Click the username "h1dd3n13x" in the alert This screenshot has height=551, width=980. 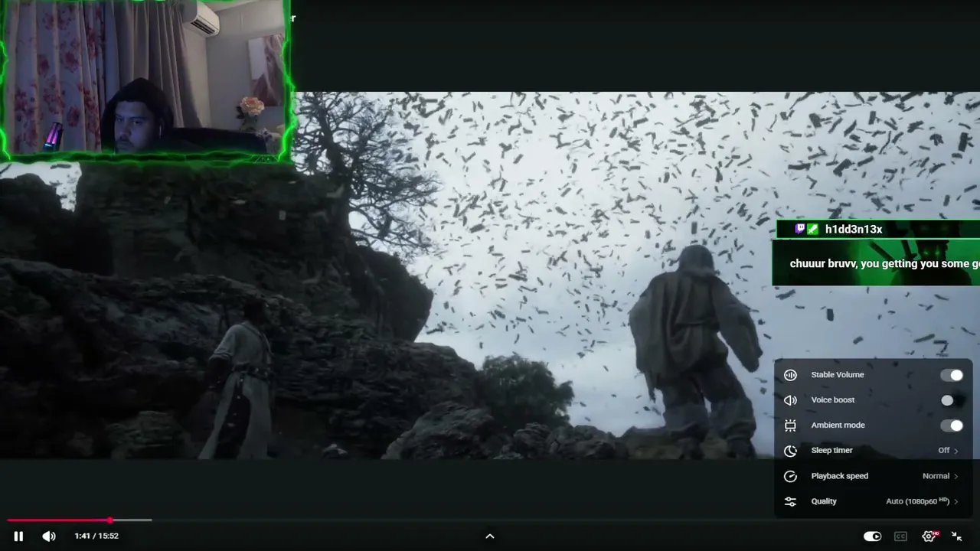point(854,230)
